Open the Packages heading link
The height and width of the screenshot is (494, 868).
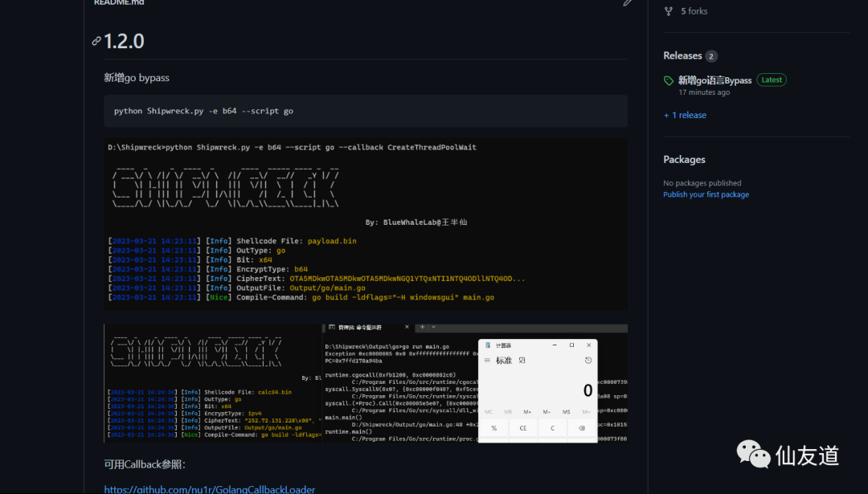[684, 159]
